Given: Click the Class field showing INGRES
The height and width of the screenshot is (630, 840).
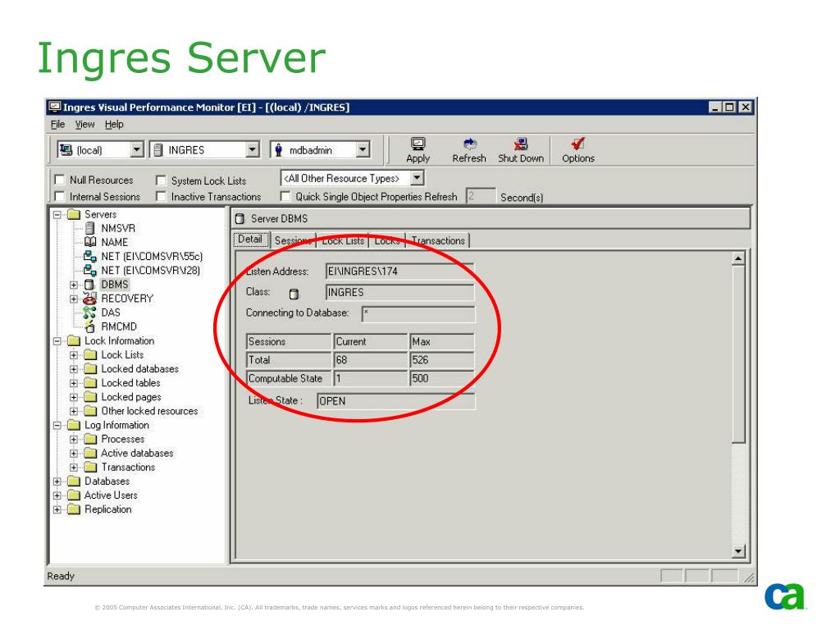Looking at the screenshot, I should click(x=399, y=293).
